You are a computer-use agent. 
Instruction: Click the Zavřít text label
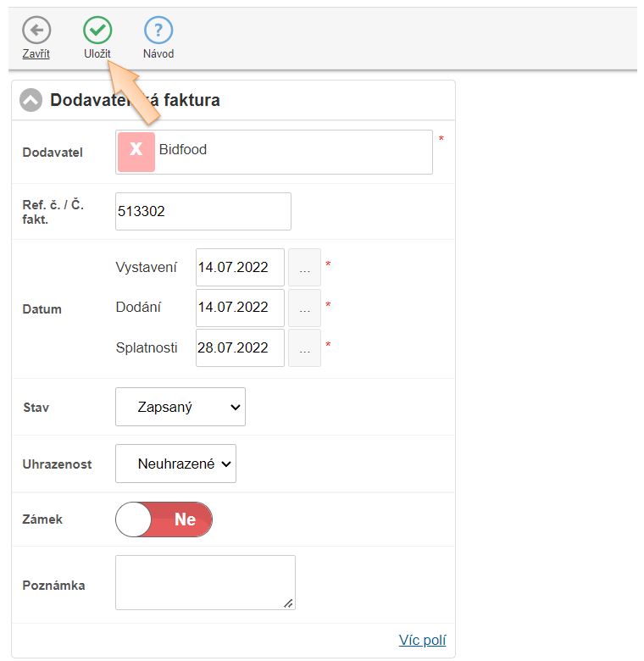pos(36,54)
